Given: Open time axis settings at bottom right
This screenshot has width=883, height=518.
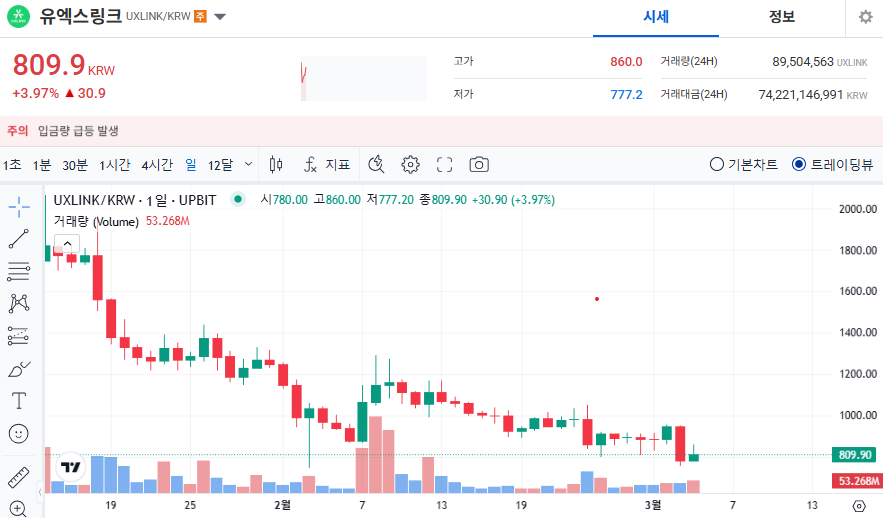Looking at the screenshot, I should click(x=859, y=506).
